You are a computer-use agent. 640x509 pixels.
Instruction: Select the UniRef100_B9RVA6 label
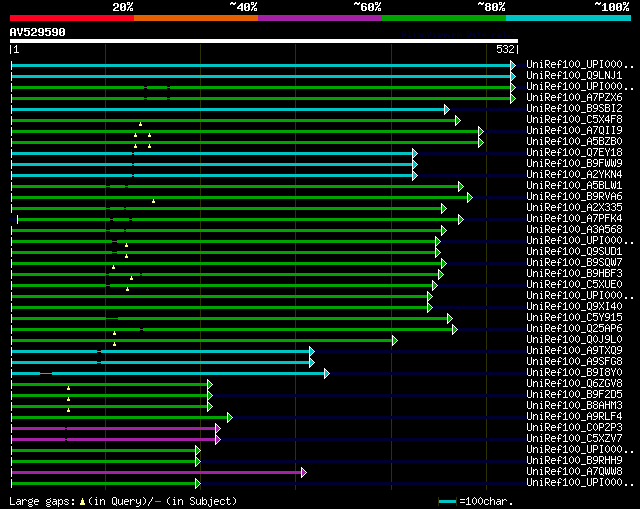(574, 197)
